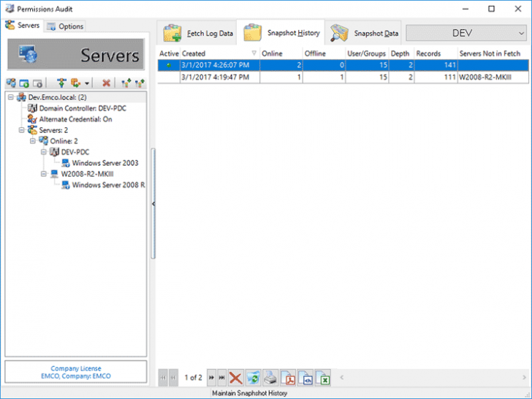Select the snapshot created 3/1/2017 4:19:47 PM
Viewport: 532px width, 399px height.
tap(343, 77)
